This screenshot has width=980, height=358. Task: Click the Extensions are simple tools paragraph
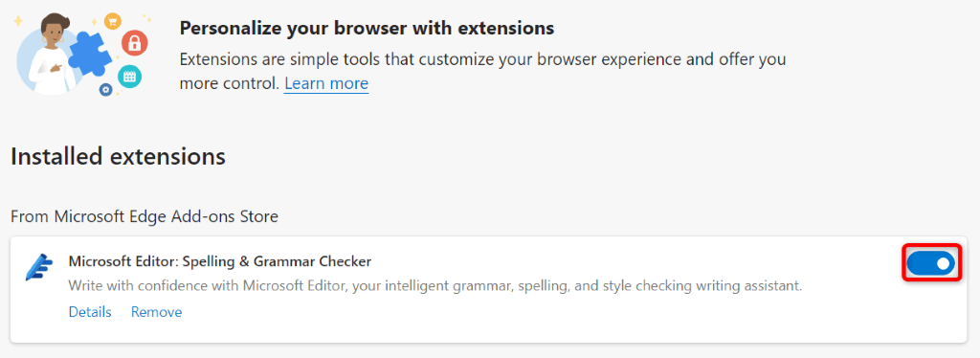(x=482, y=71)
